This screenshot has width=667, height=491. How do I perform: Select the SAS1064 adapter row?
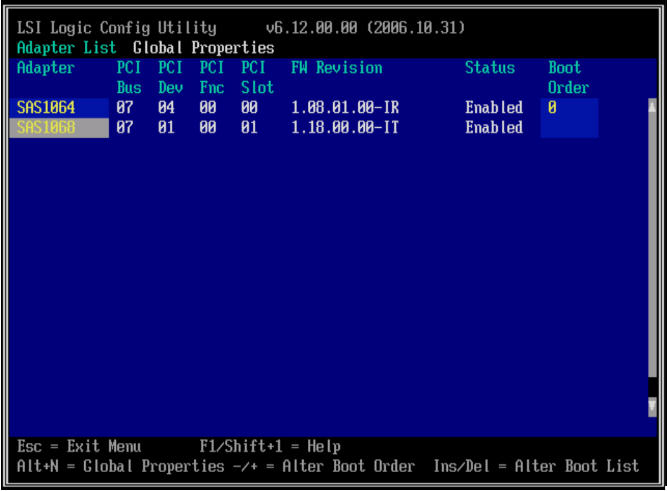pos(59,108)
